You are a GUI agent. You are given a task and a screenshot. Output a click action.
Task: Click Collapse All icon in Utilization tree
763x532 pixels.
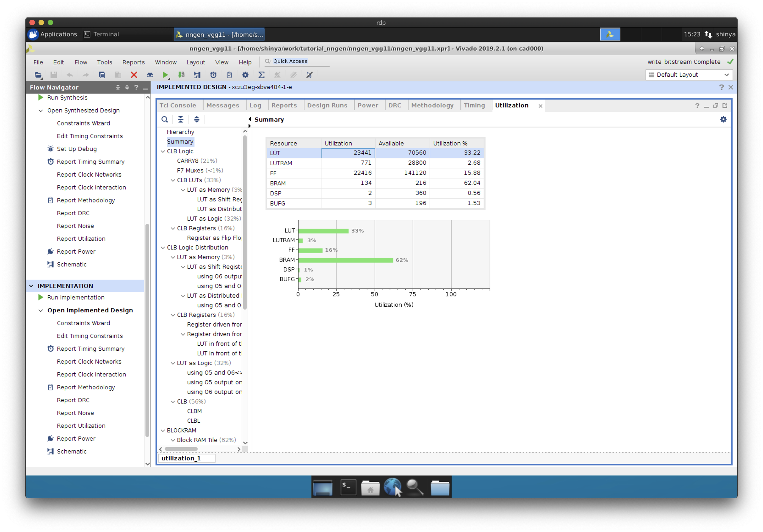180,119
